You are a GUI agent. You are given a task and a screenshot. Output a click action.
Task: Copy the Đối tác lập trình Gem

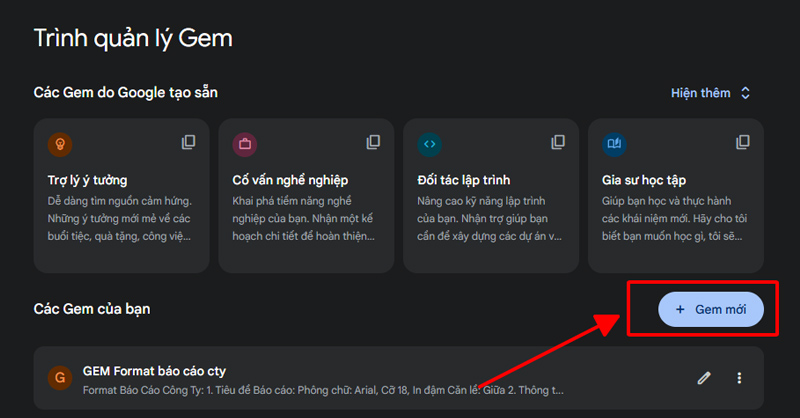pos(558,142)
